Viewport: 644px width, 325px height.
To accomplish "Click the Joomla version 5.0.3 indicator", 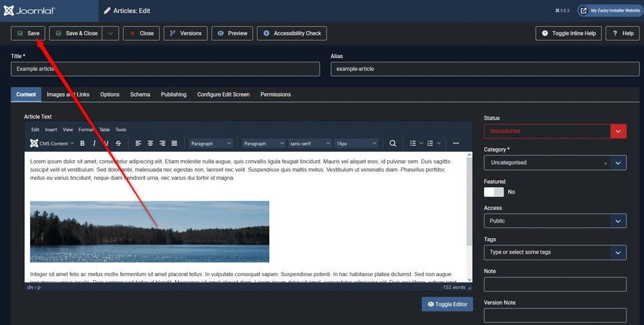I will point(562,11).
